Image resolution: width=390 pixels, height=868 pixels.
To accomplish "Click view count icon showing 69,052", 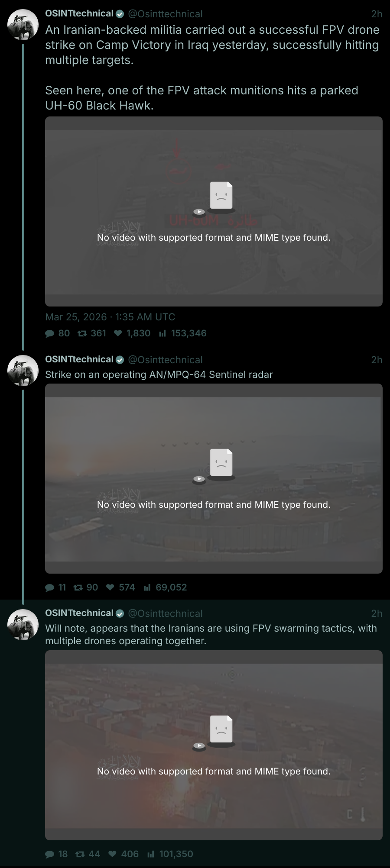I will 147,587.
